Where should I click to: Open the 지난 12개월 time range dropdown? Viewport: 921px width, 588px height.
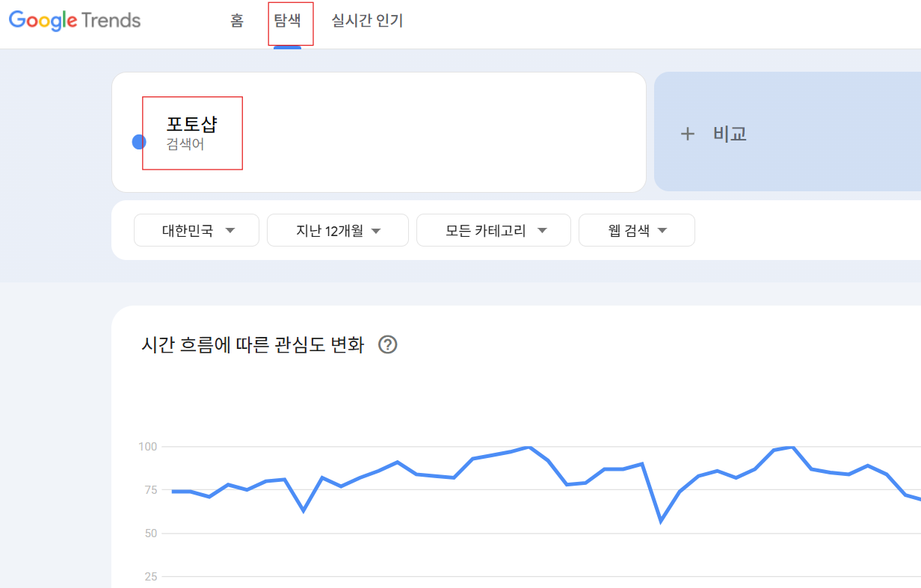(x=338, y=230)
